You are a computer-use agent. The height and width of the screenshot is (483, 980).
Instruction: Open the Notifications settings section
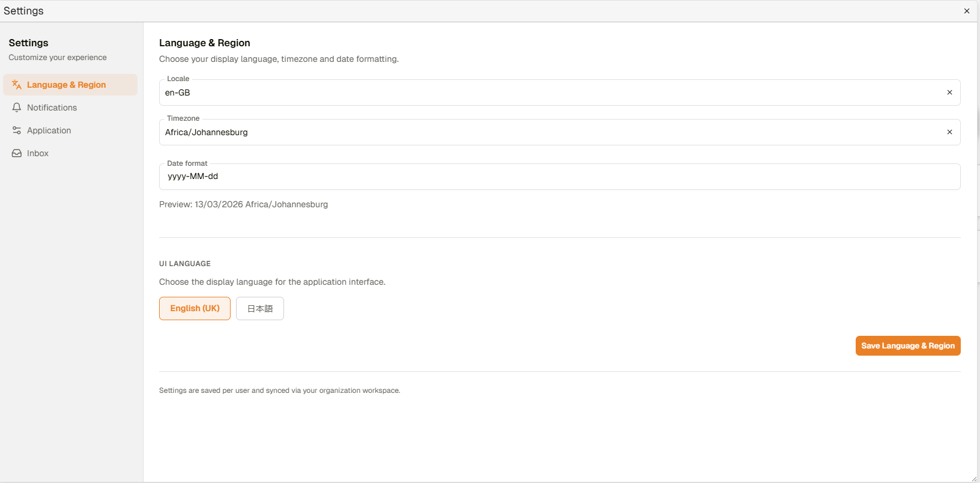[x=52, y=108]
